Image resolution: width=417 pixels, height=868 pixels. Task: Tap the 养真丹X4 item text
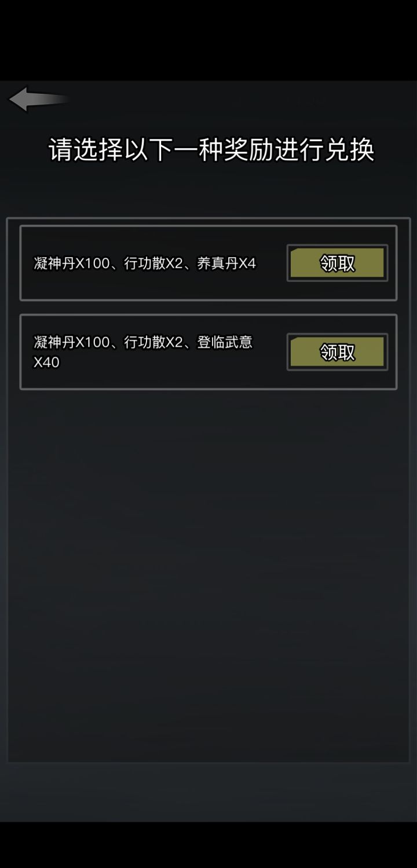pos(226,263)
